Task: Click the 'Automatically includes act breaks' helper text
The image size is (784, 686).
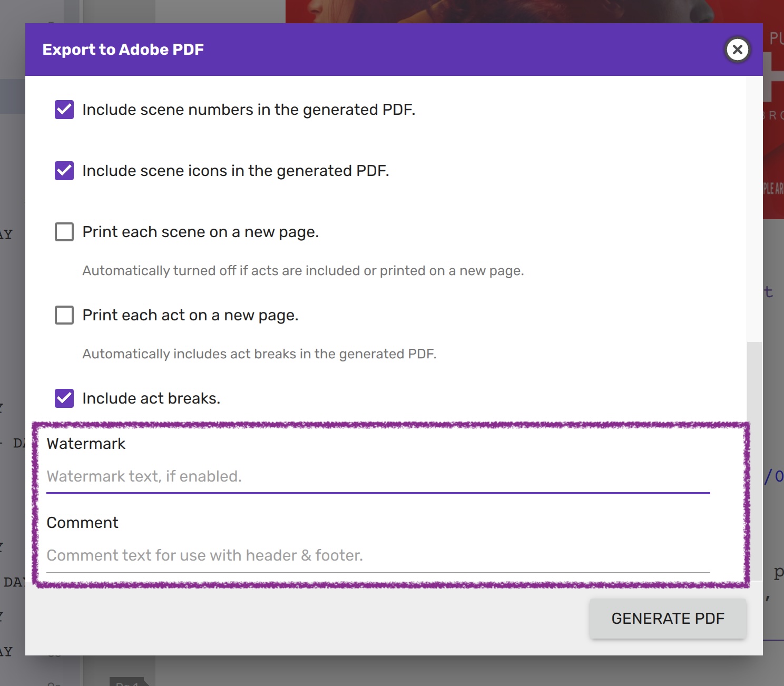Action: coord(259,354)
